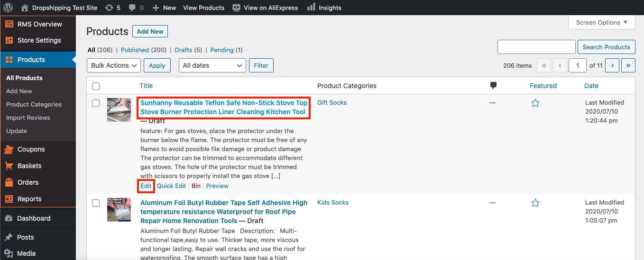Click the Insights bar chart icon
This screenshot has width=644, height=260.
[x=311, y=7]
